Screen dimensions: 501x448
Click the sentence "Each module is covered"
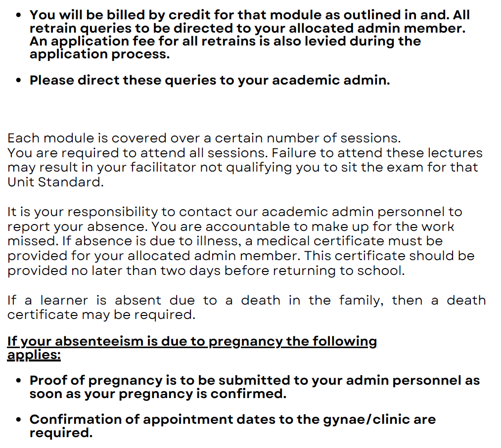tap(204, 138)
